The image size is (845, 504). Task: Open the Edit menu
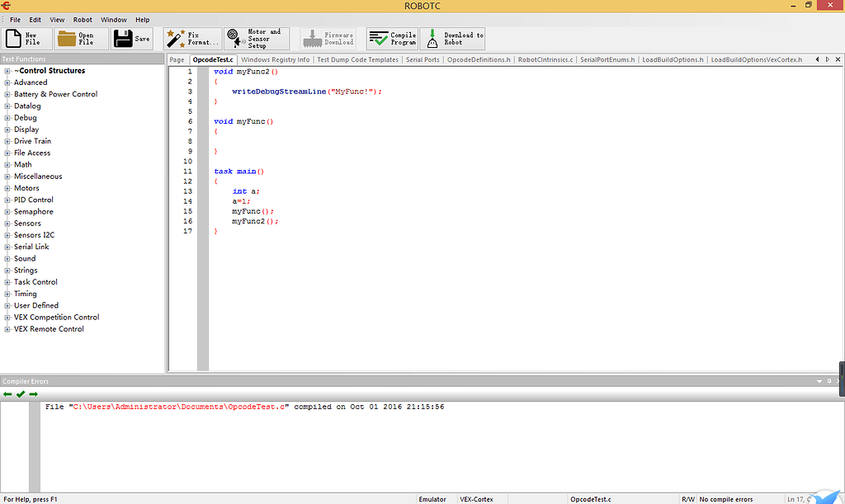coord(35,20)
